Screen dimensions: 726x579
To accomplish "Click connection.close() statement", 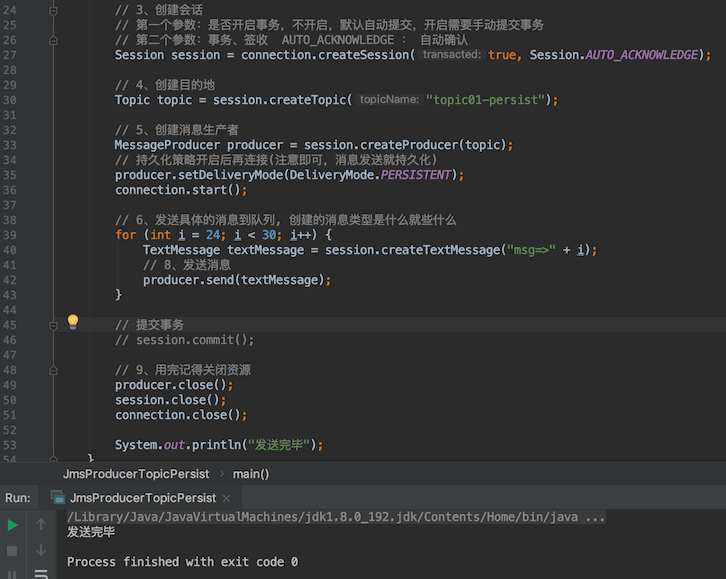I will click(x=181, y=415).
